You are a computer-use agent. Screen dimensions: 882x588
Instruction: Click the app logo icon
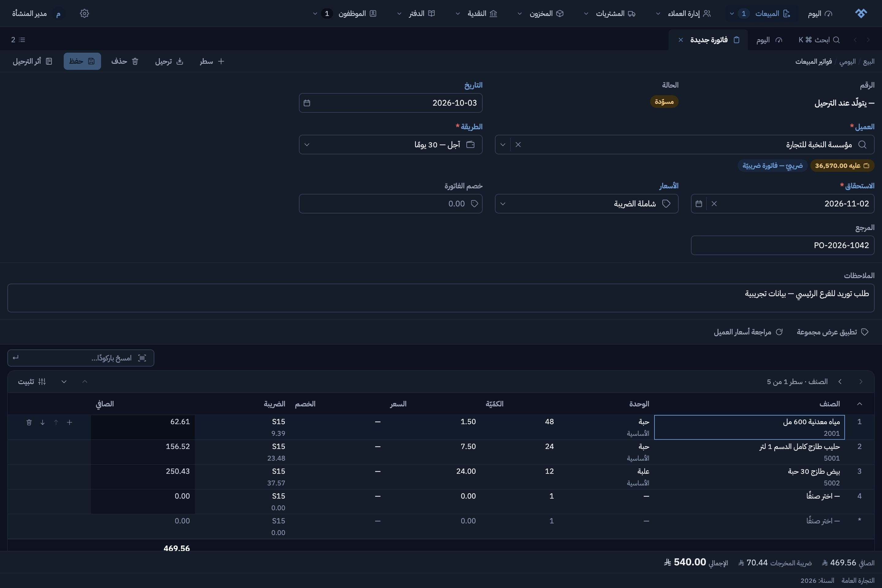click(x=861, y=13)
